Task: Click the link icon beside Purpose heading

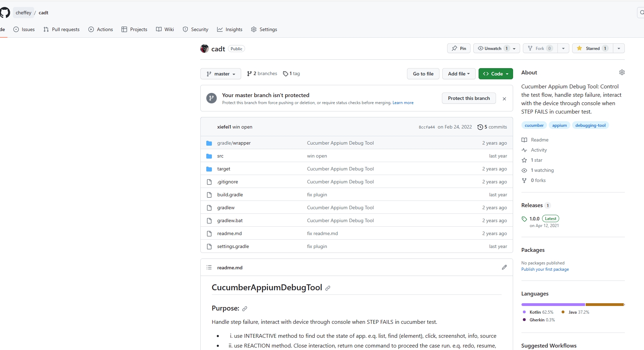Action: pos(245,309)
